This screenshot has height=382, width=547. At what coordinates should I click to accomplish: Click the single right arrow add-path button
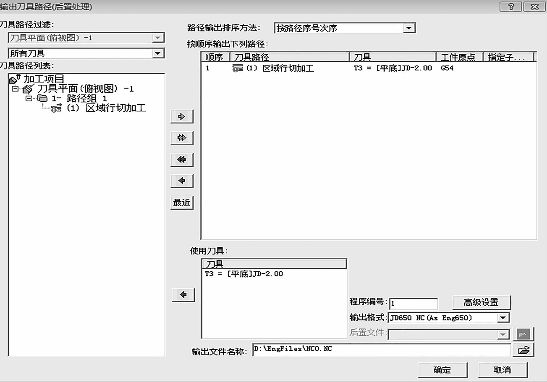click(x=182, y=117)
